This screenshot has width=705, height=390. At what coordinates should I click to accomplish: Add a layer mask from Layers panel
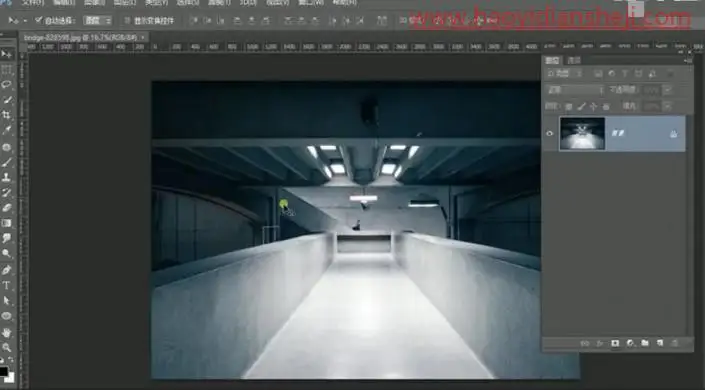[615, 343]
